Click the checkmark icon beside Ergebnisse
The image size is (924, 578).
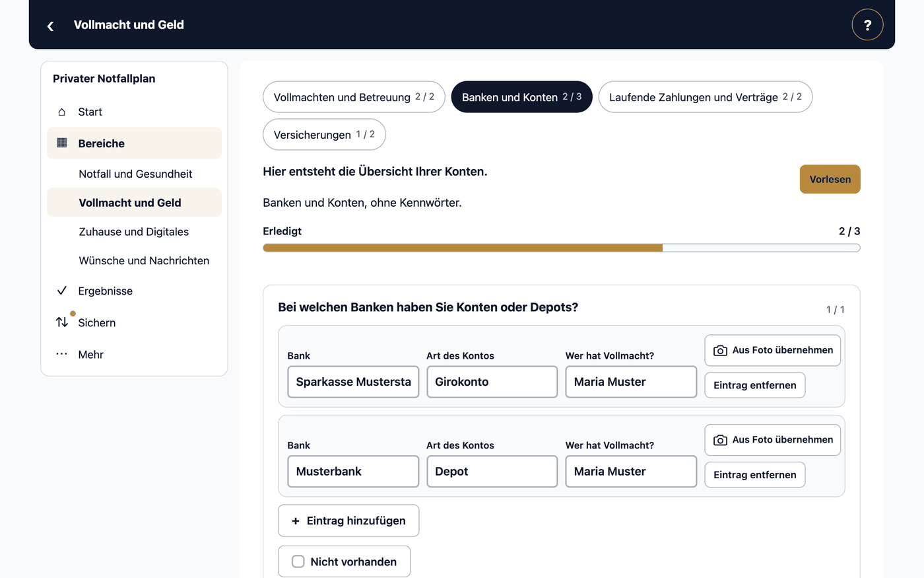coord(62,291)
